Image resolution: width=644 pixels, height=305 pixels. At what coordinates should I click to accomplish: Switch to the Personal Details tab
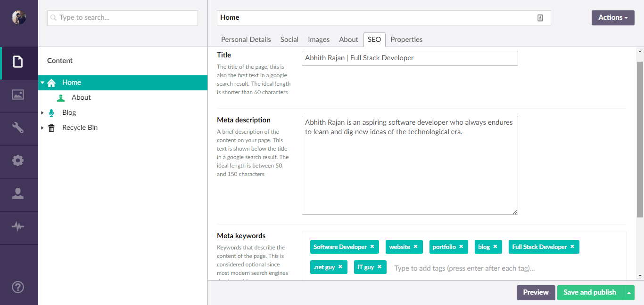click(246, 40)
